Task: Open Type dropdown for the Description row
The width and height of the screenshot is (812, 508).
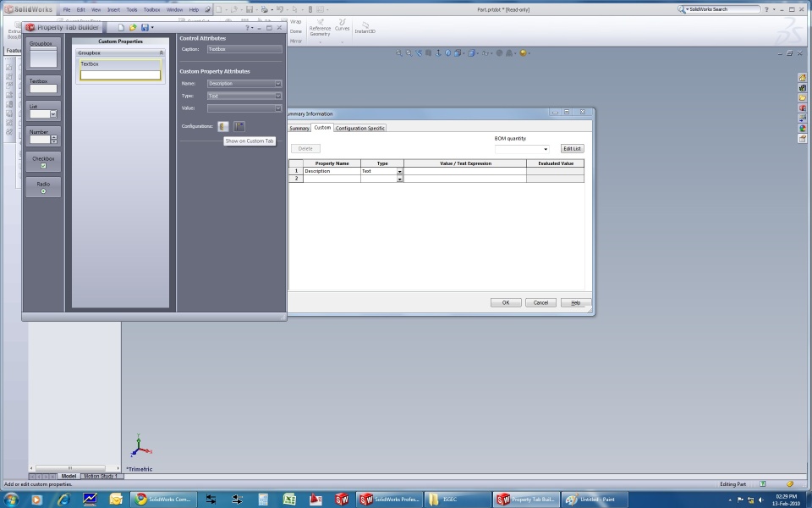Action: pos(400,172)
